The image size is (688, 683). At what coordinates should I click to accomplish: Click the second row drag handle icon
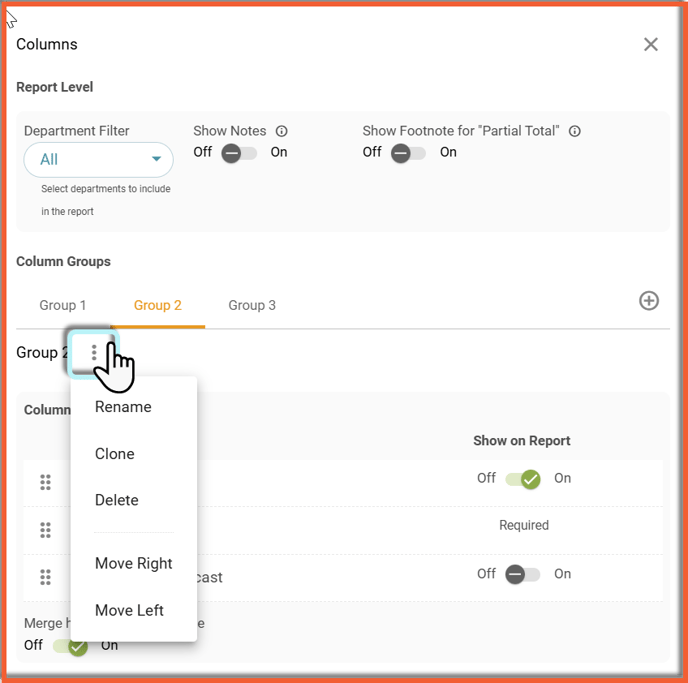[45, 530]
